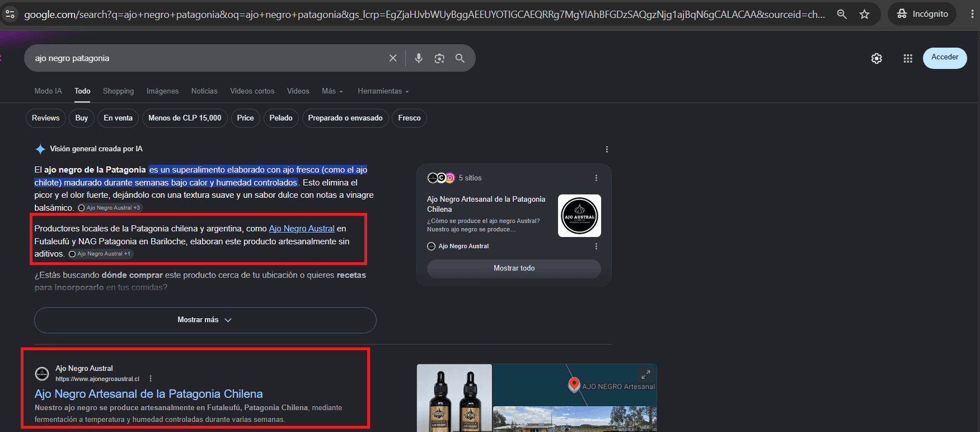The height and width of the screenshot is (432, 980).
Task: Open the Noticias tab
Action: pyautogui.click(x=204, y=91)
